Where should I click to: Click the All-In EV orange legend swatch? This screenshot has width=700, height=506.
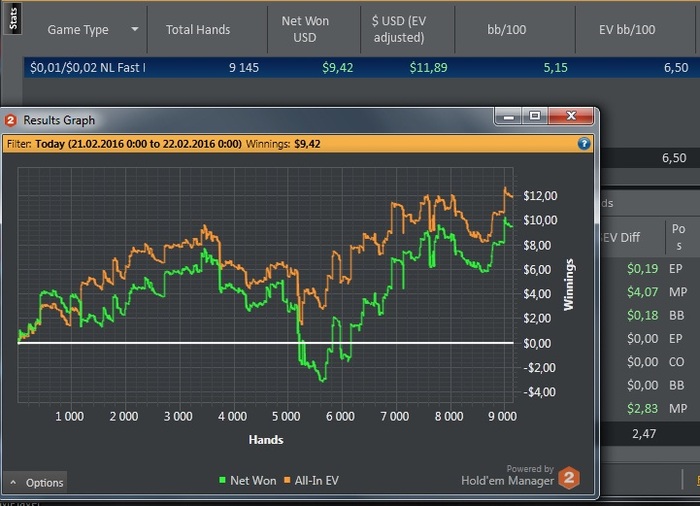point(287,480)
